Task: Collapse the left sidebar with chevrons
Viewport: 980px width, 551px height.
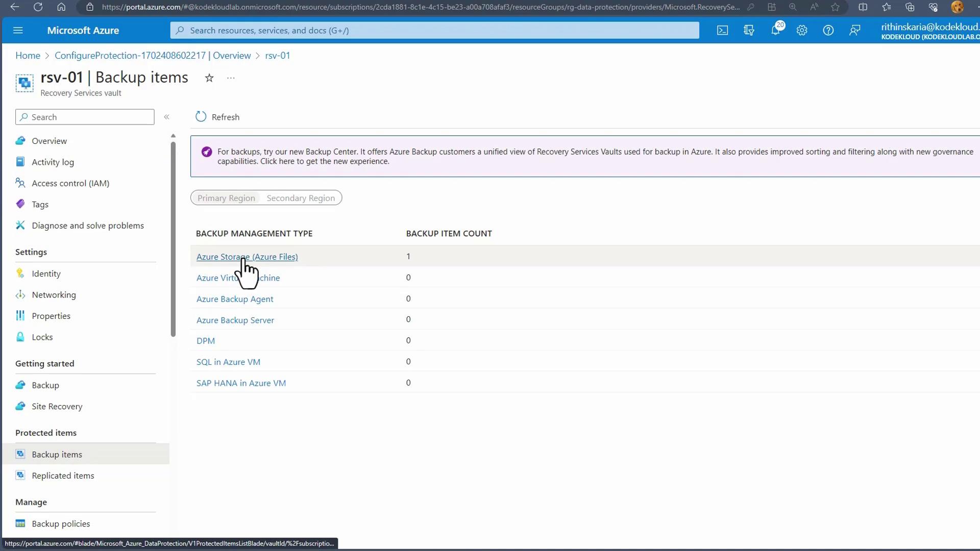Action: 166,117
